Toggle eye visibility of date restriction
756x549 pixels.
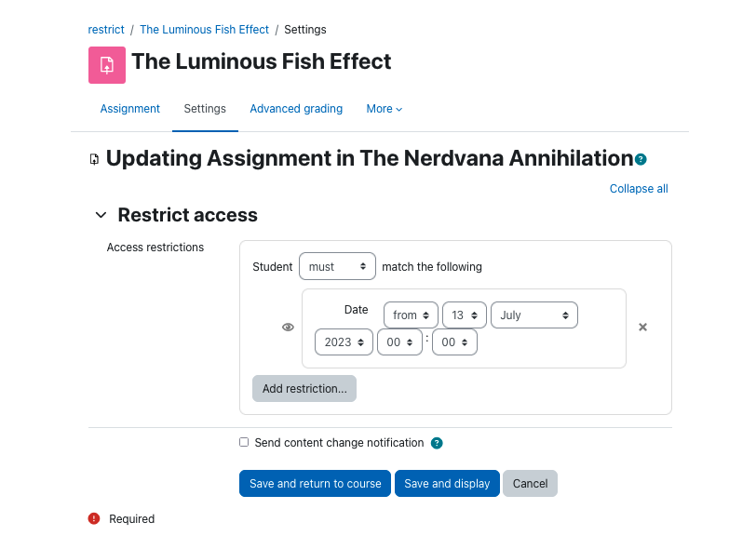coord(288,328)
